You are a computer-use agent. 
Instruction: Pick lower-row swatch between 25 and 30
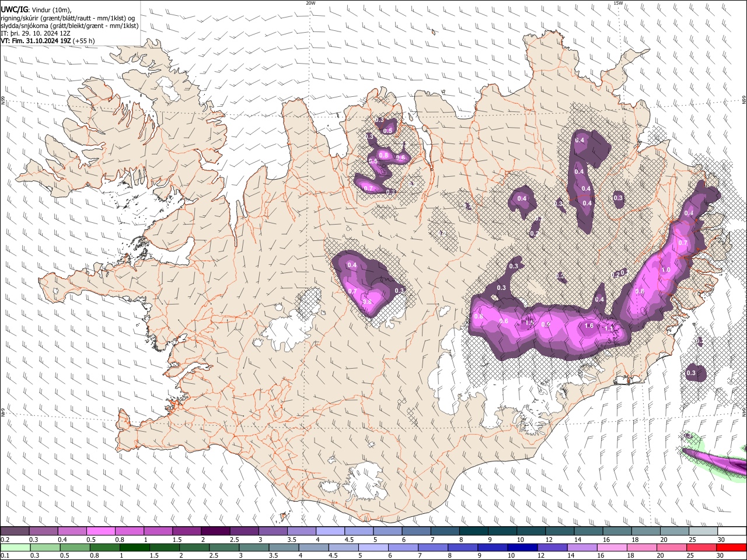coord(701,548)
